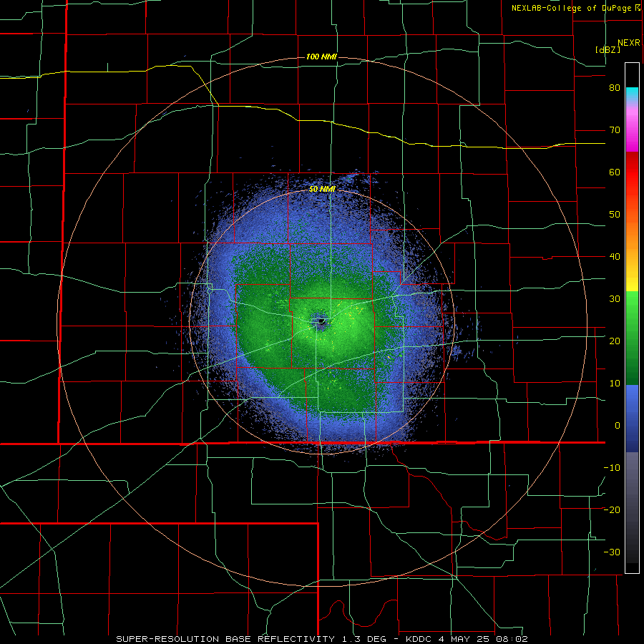The image size is (644, 644).
Task: Click the bright green band of the color scale
Action: (632, 312)
